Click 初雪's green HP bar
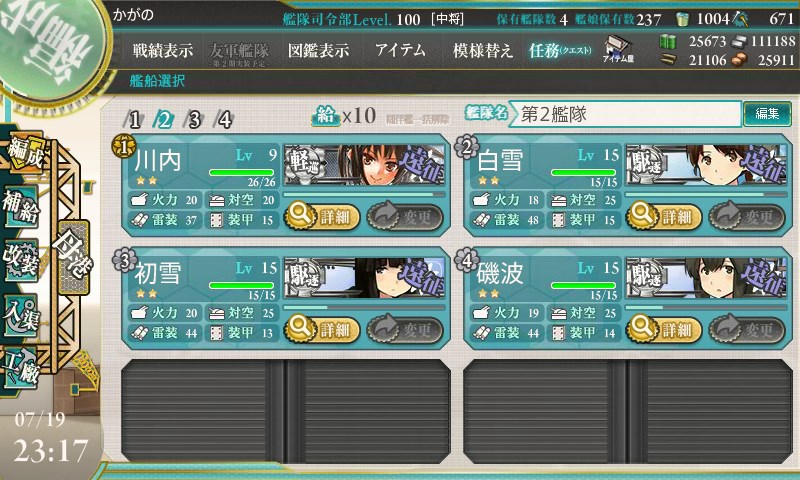This screenshot has height=480, width=800. [x=241, y=285]
